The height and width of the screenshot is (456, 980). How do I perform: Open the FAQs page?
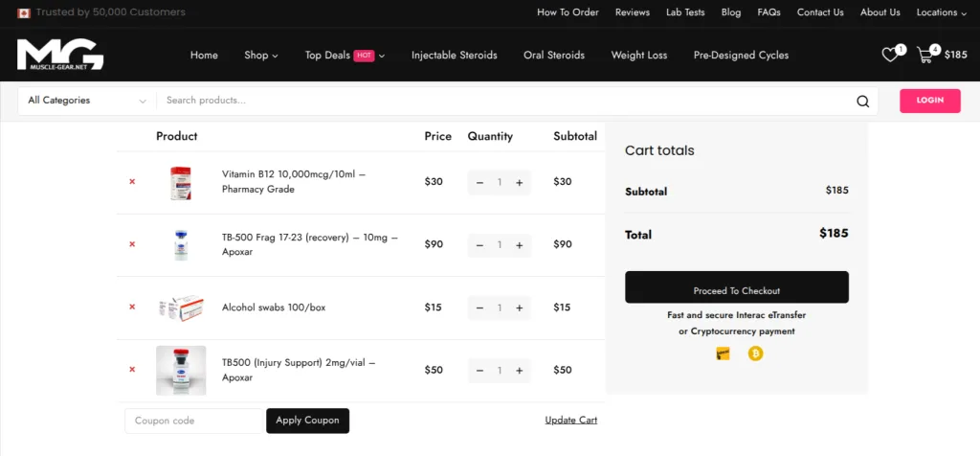point(768,12)
